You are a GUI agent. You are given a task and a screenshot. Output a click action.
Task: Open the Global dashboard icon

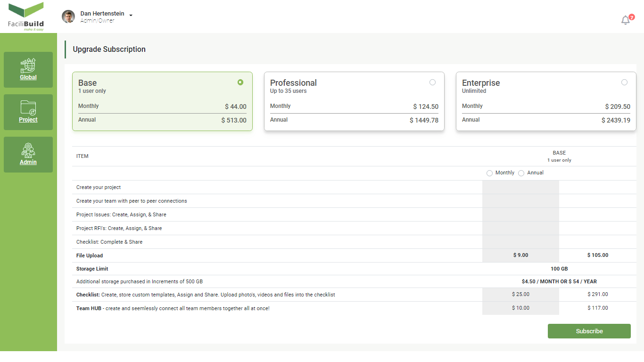28,65
